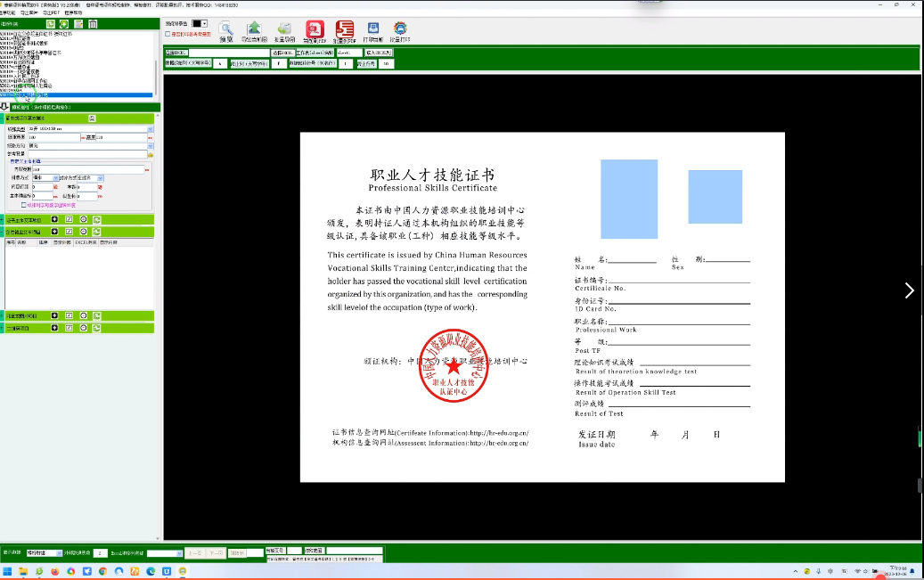This screenshot has width=924, height=580.
Task: Edit item in batch image items row
Action: tap(69, 316)
